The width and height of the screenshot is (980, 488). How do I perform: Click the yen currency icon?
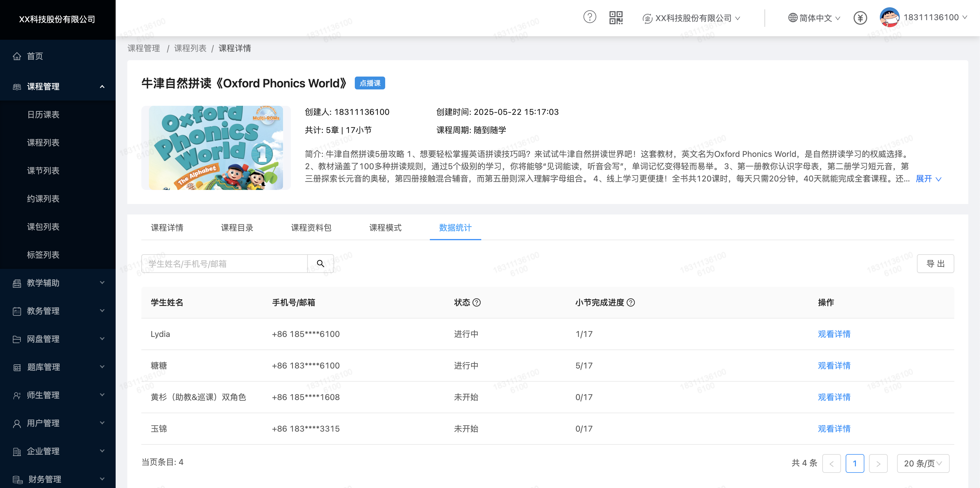pyautogui.click(x=860, y=18)
